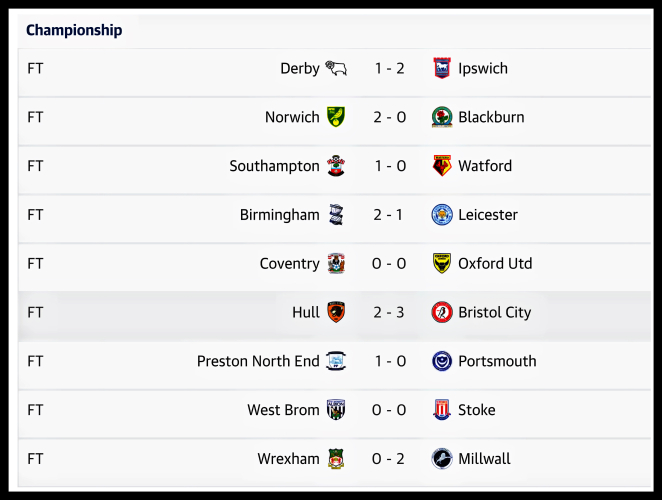Open the Portsmouth team name link
Image resolution: width=662 pixels, height=500 pixels.
pos(497,361)
